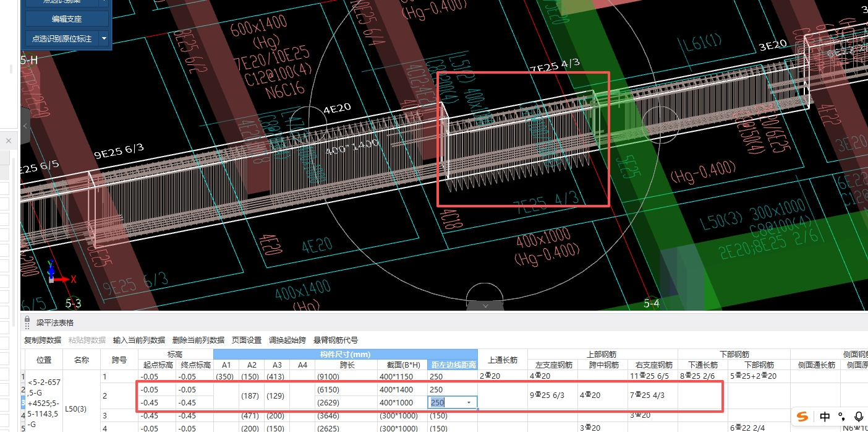
Task: Click the (6150) span length cell
Action: (346, 390)
